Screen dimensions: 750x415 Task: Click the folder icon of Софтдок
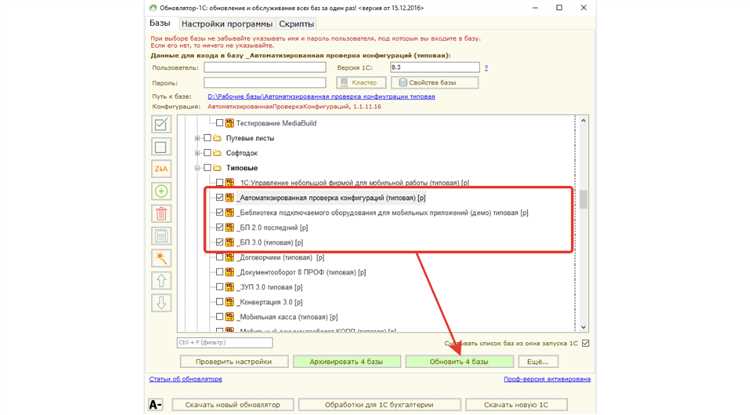[217, 153]
